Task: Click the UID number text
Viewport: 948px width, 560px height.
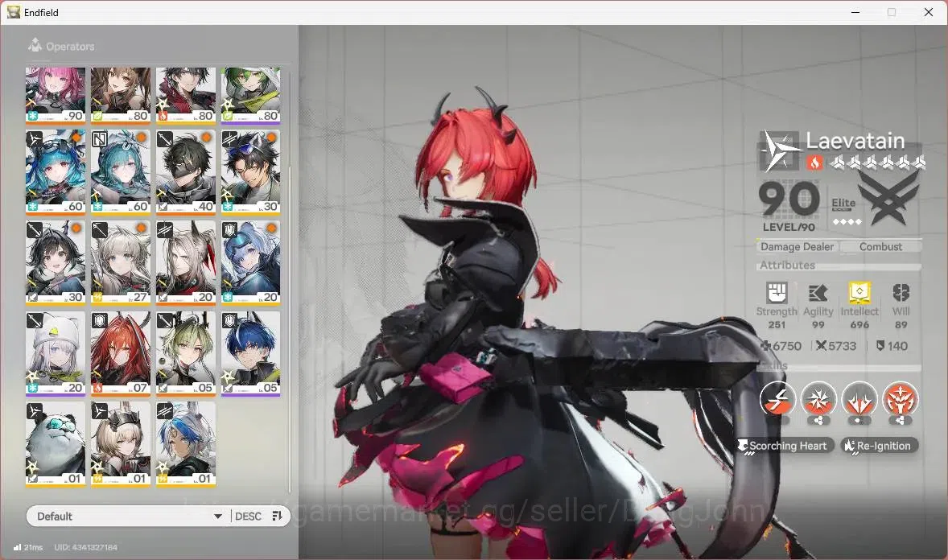Action: click(86, 547)
